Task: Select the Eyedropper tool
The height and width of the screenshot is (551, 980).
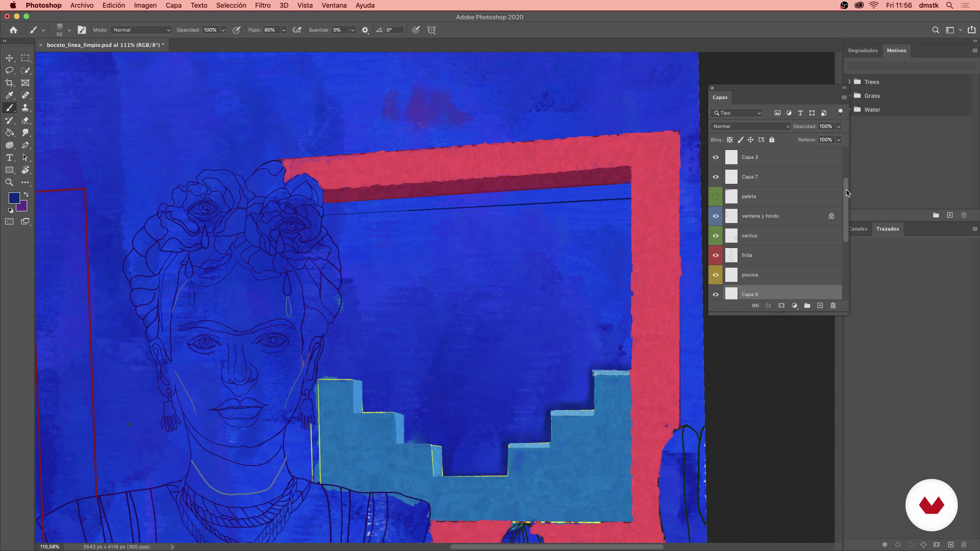Action: [9, 95]
